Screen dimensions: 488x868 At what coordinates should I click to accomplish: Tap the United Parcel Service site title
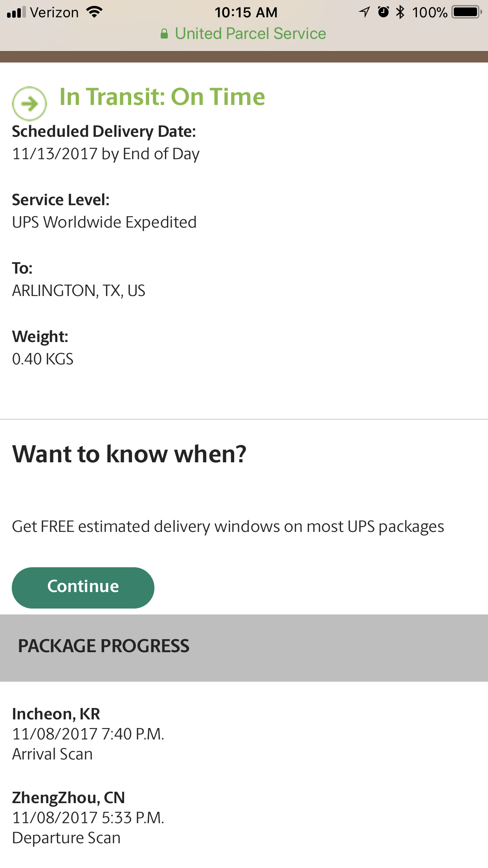(250, 34)
